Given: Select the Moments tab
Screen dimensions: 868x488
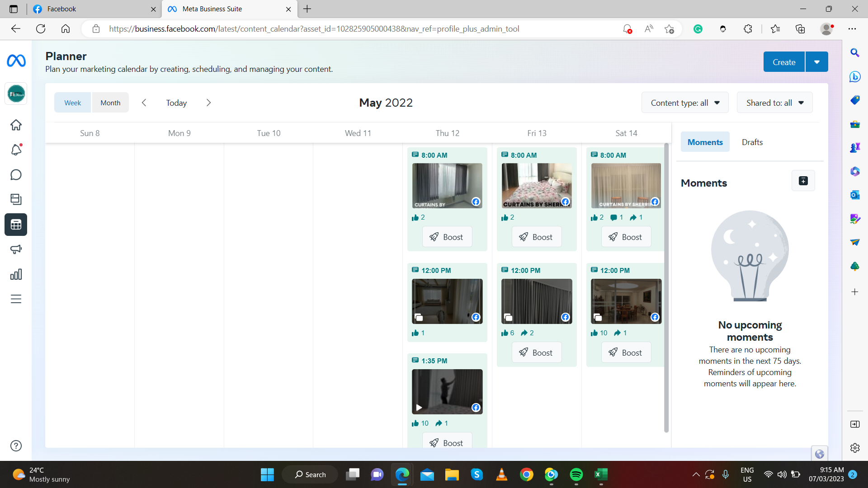Looking at the screenshot, I should pyautogui.click(x=705, y=142).
